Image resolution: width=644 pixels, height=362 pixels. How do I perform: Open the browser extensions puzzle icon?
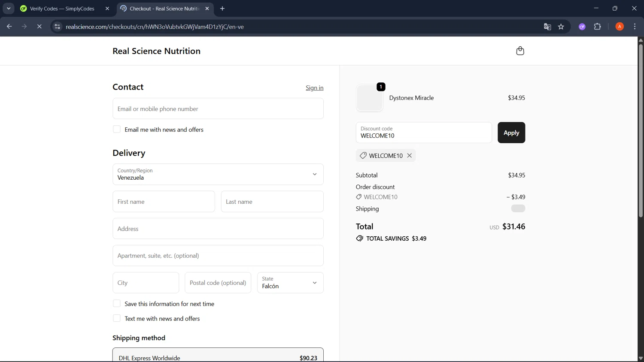tap(598, 27)
